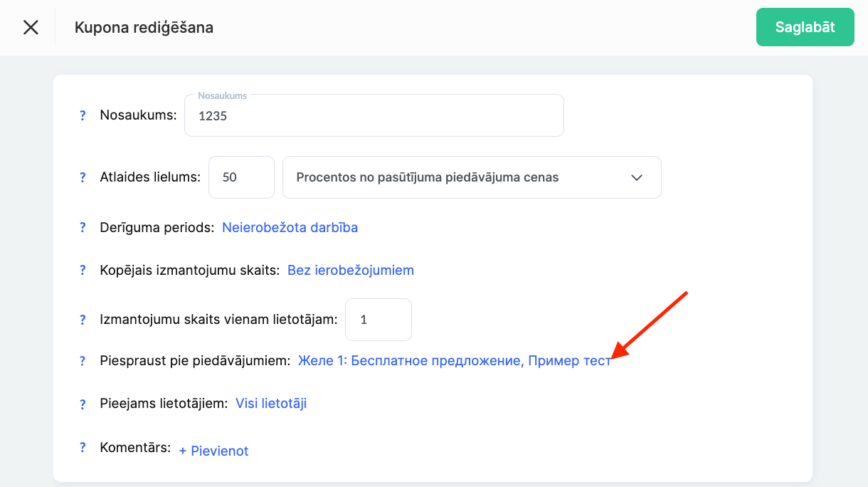Click the discount amount field with 50
The height and width of the screenshot is (487, 868).
[240, 177]
